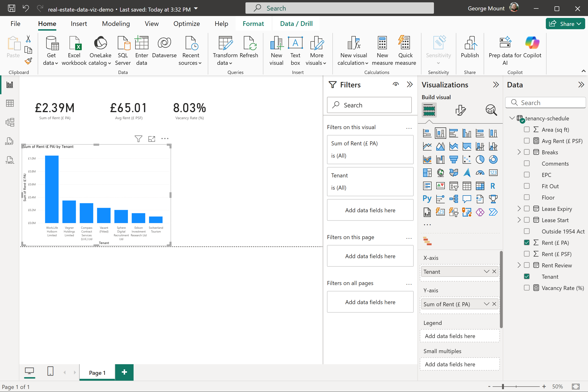588x392 pixels.
Task: Open the Table view in left sidebar
Action: tap(10, 103)
